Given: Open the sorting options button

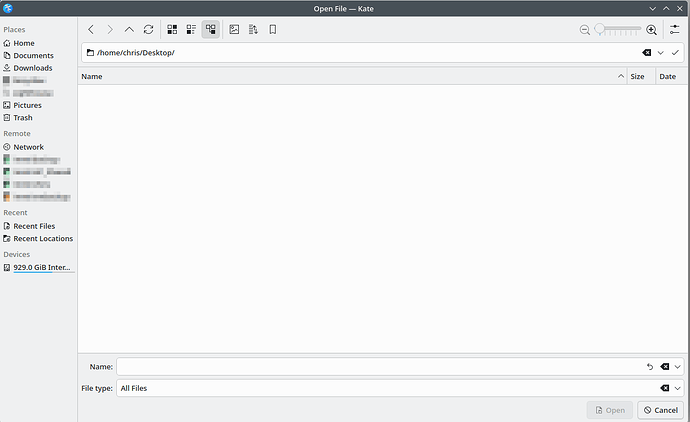Looking at the screenshot, I should point(253,30).
